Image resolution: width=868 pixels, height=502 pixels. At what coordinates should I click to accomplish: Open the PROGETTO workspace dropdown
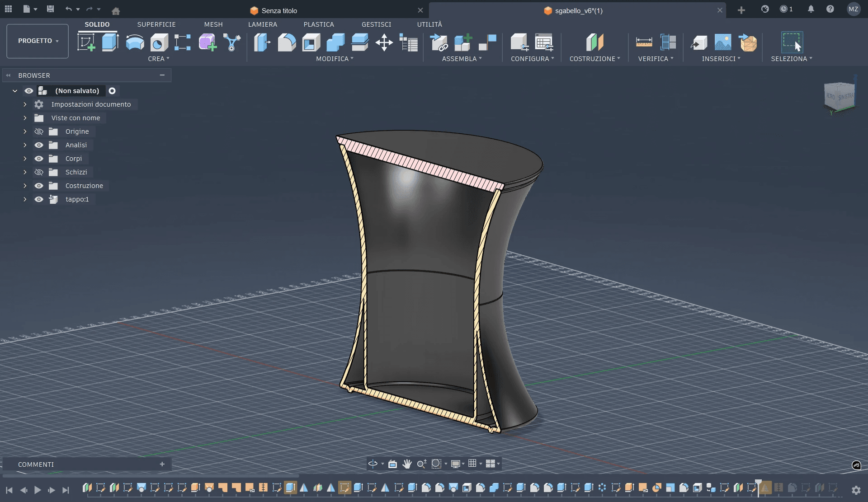[38, 41]
